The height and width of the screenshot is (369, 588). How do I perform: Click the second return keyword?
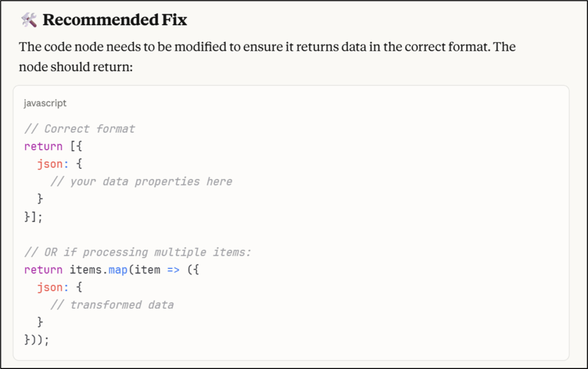[x=43, y=270]
